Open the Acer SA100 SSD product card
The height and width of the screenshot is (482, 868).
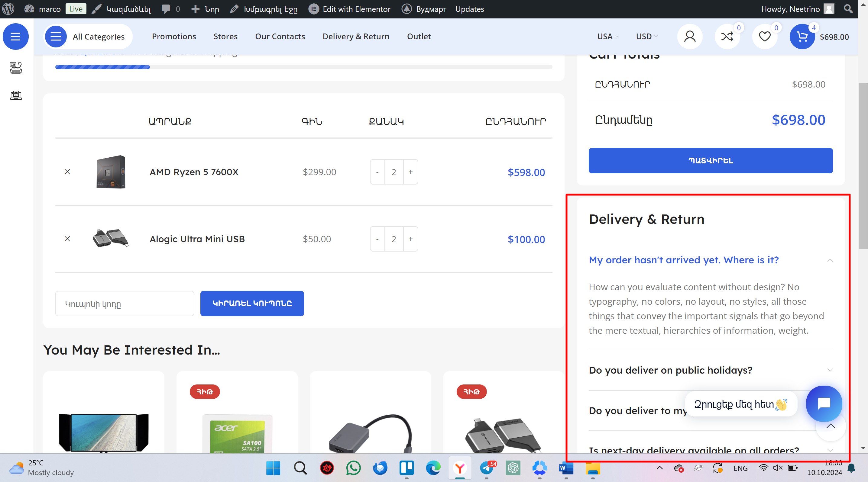(237, 412)
